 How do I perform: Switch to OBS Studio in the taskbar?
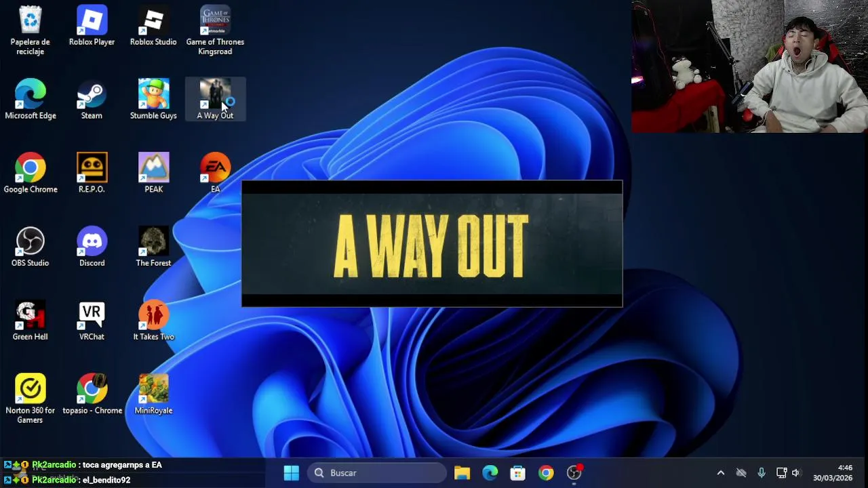coord(574,473)
